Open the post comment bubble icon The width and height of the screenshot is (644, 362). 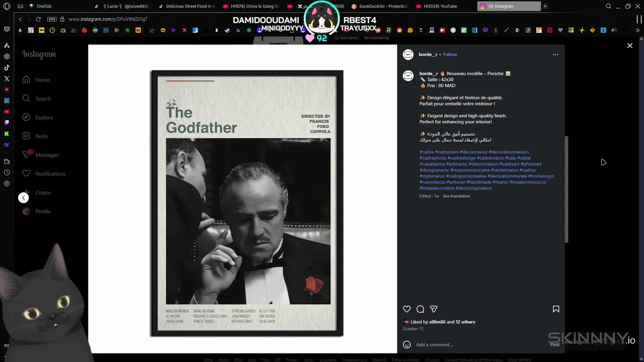coord(420,309)
